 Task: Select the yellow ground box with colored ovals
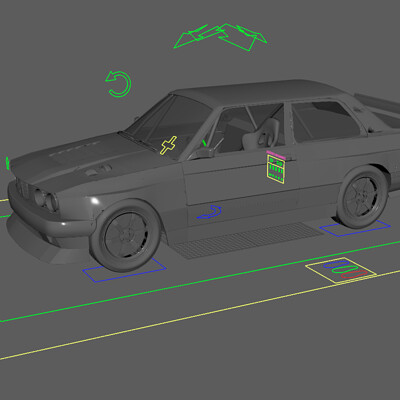coord(341,270)
